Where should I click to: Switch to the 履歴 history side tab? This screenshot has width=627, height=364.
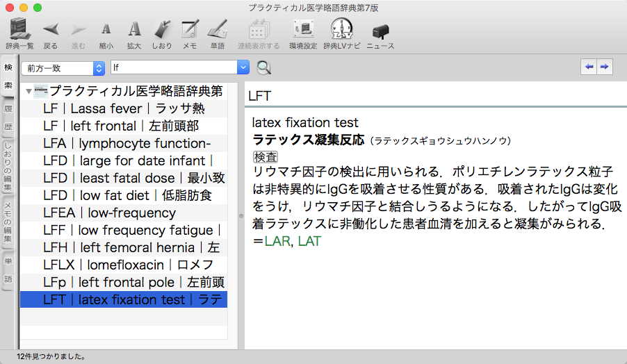(8, 118)
